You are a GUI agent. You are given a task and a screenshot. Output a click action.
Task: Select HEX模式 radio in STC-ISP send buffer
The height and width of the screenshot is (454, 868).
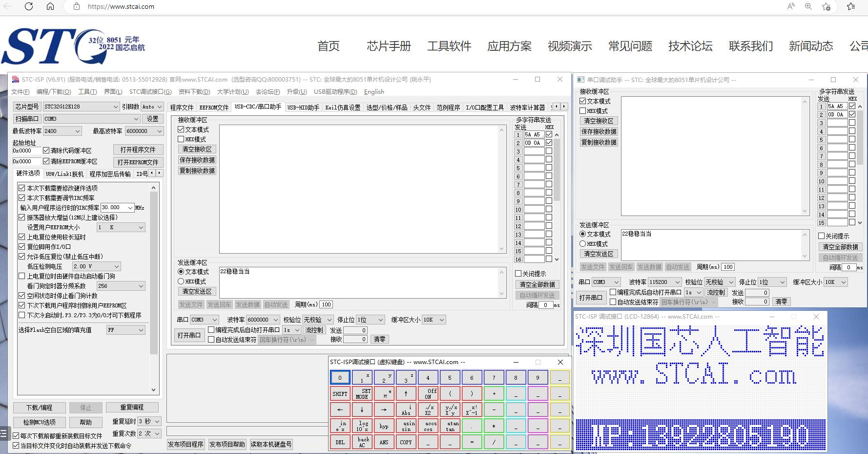tap(181, 281)
